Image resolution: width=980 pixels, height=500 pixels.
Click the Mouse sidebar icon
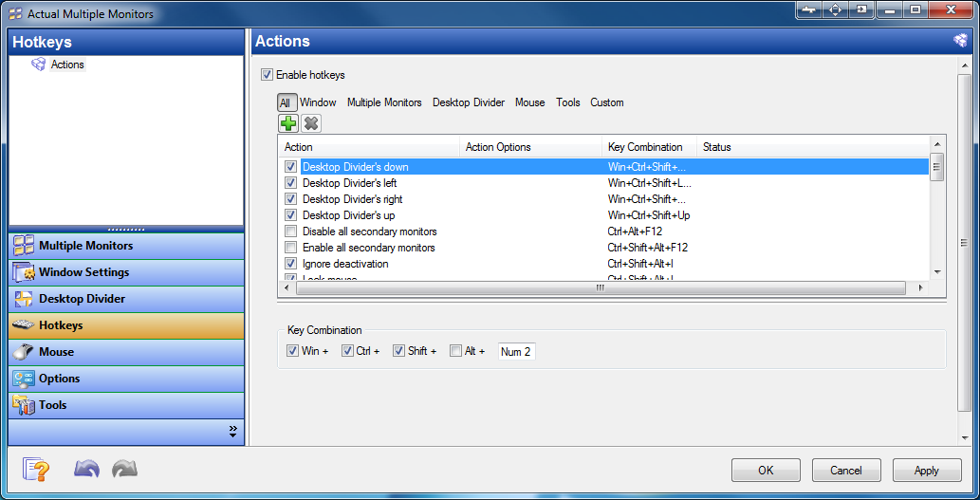point(24,352)
